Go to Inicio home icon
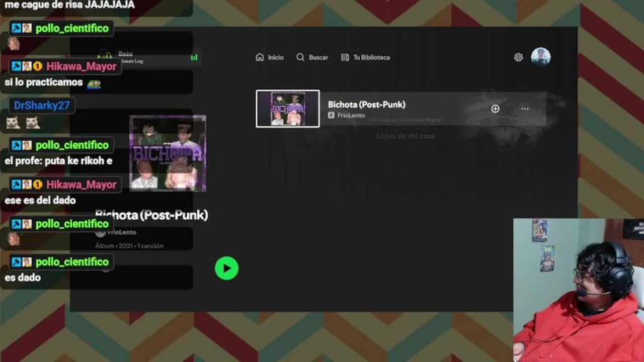644x362 pixels. click(x=260, y=57)
